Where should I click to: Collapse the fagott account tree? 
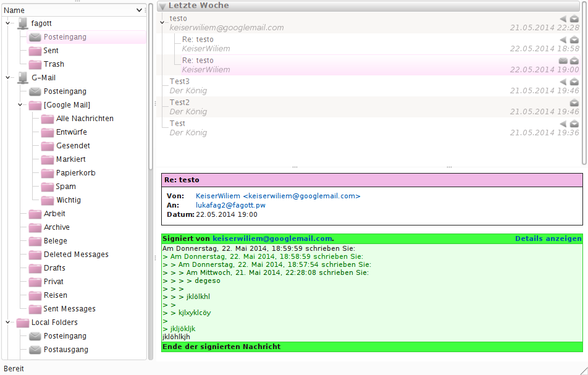tap(7, 23)
